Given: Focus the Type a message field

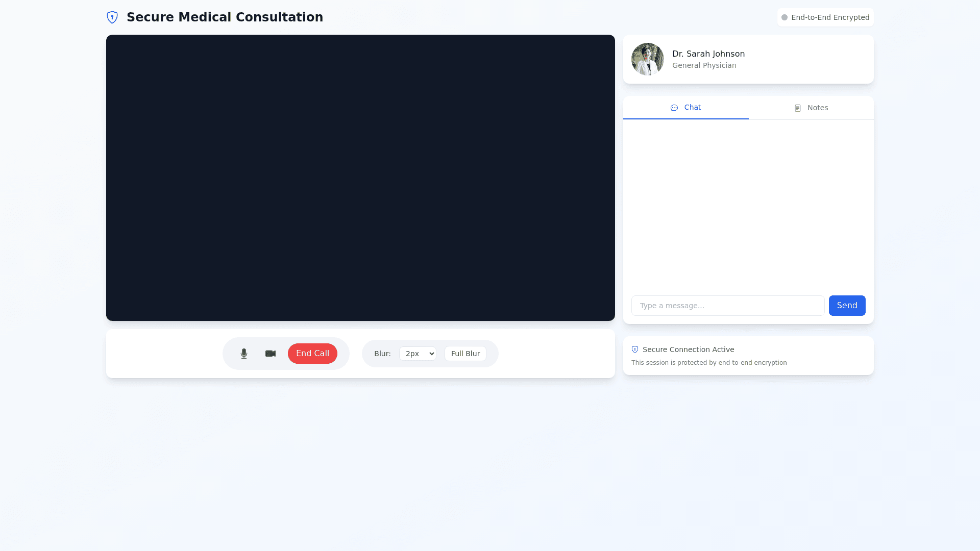Looking at the screenshot, I should tap(727, 306).
